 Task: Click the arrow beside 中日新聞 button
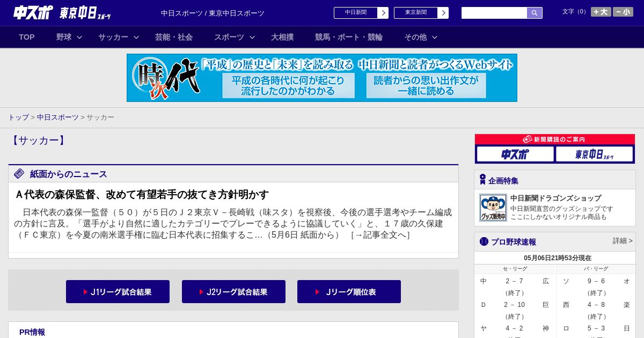tap(383, 13)
